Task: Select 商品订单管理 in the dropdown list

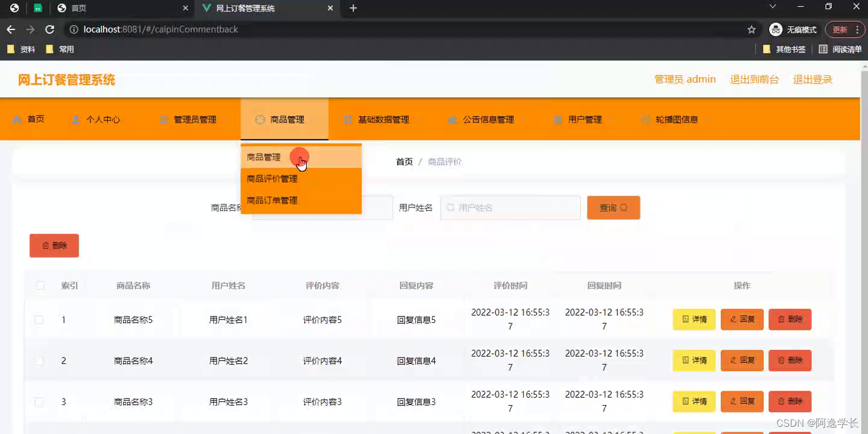Action: [x=301, y=201]
